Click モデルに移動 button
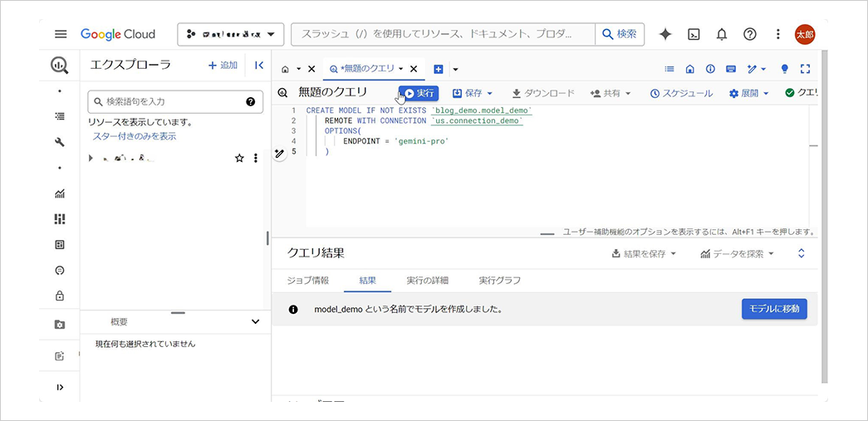 tap(774, 309)
